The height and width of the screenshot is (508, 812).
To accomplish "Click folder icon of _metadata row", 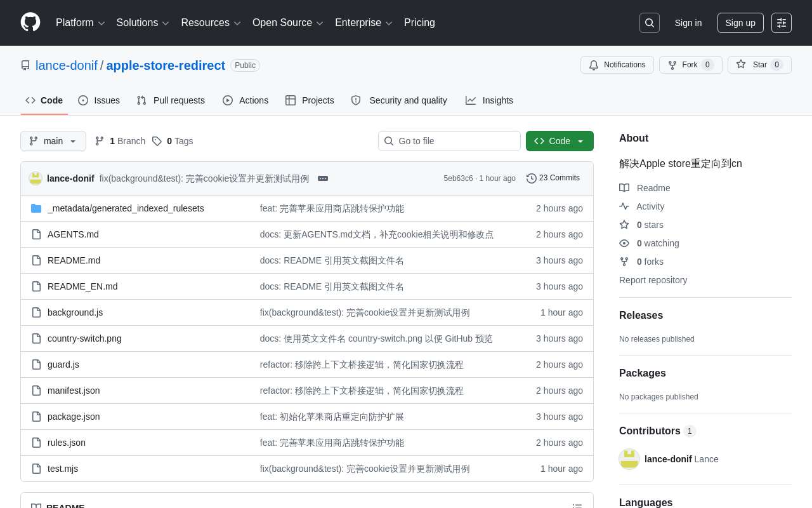I will pyautogui.click(x=36, y=208).
